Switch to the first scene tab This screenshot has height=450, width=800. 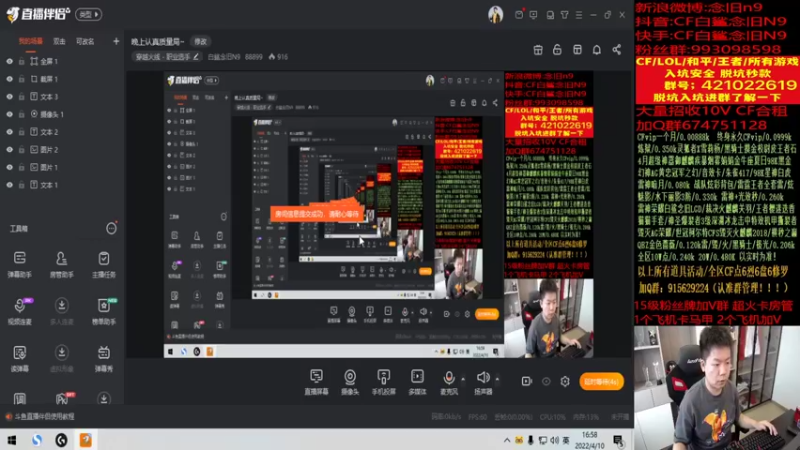click(x=31, y=41)
